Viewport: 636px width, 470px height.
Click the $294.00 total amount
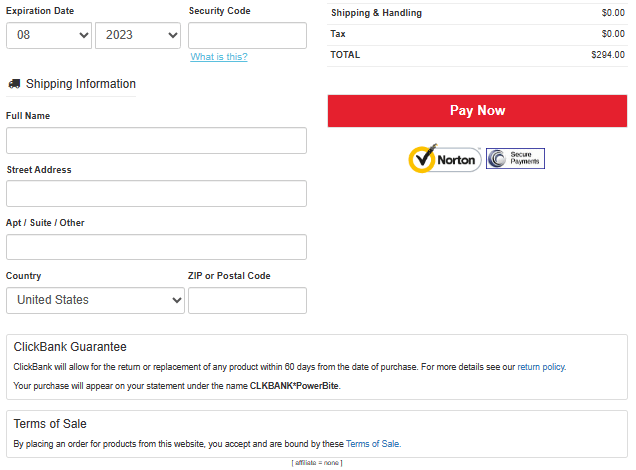pyautogui.click(x=607, y=55)
